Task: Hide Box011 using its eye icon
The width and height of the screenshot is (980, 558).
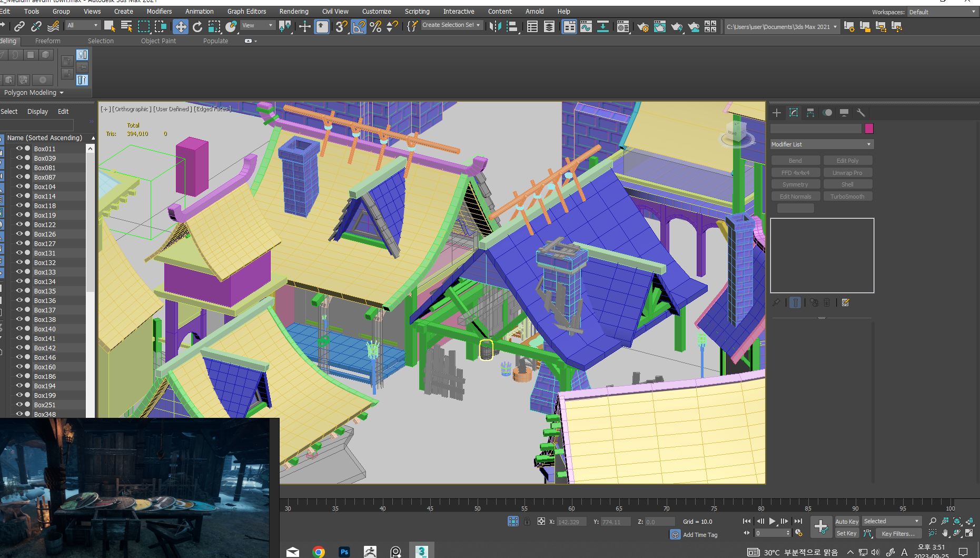Action: click(x=19, y=149)
